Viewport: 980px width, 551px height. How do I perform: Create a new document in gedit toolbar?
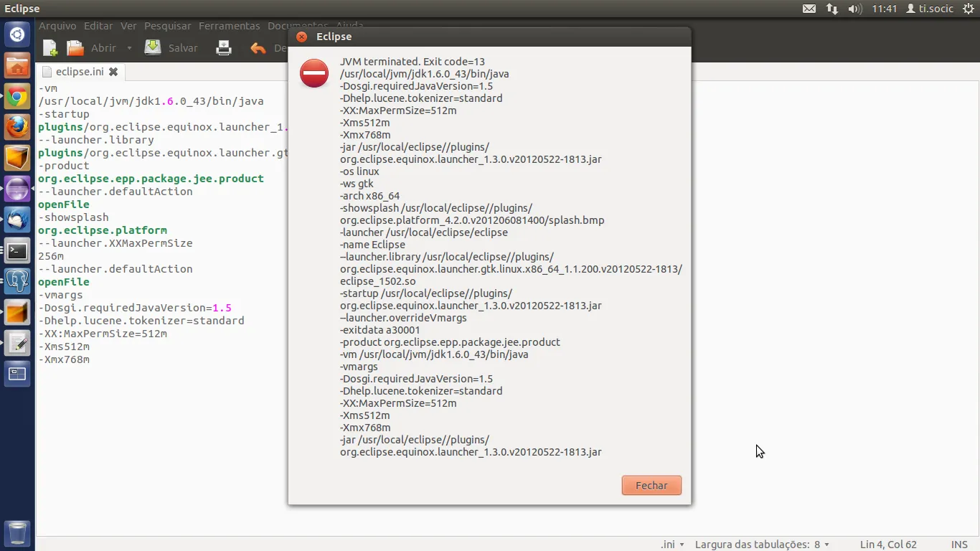(x=50, y=48)
